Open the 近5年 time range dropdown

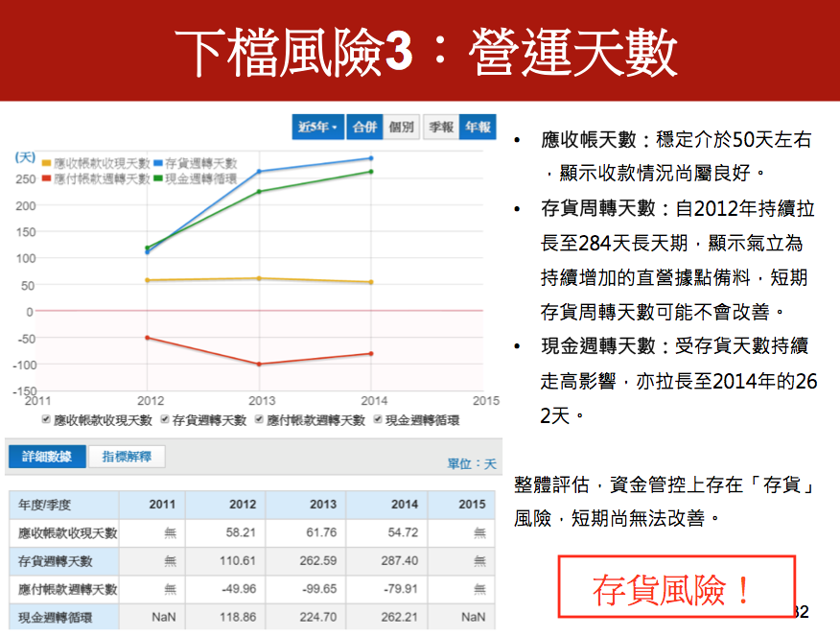point(317,128)
